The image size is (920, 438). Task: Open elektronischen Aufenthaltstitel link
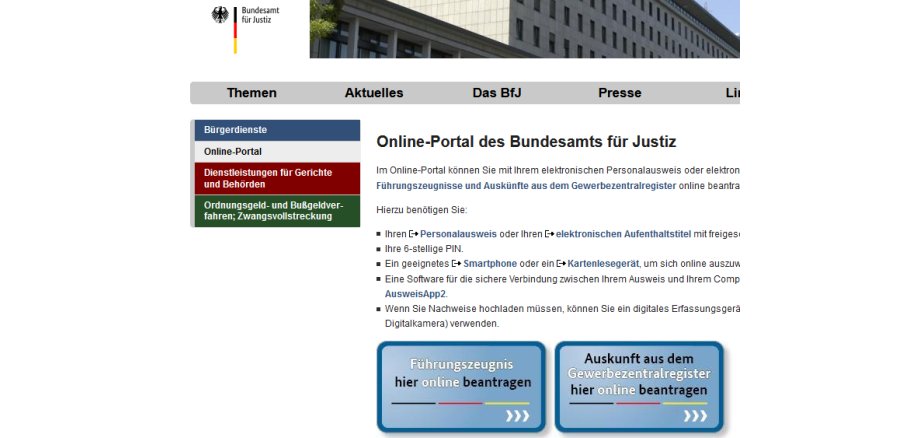[623, 234]
